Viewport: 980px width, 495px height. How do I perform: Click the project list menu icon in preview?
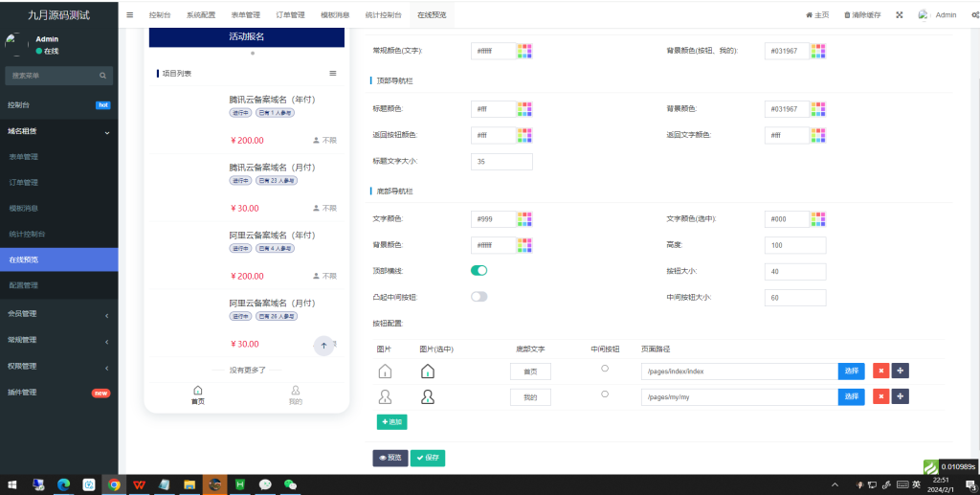[333, 73]
